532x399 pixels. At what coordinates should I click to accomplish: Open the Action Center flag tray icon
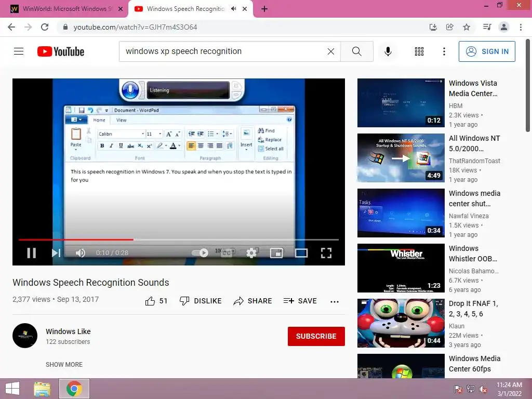pos(458,389)
